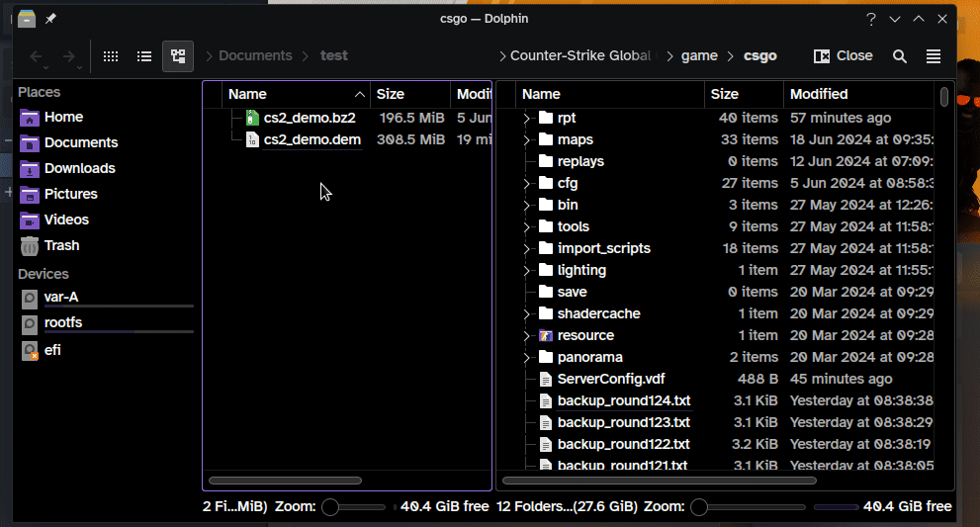Screen dimensions: 980x527
Task: Click the pin window icon in titlebar
Action: [50, 19]
